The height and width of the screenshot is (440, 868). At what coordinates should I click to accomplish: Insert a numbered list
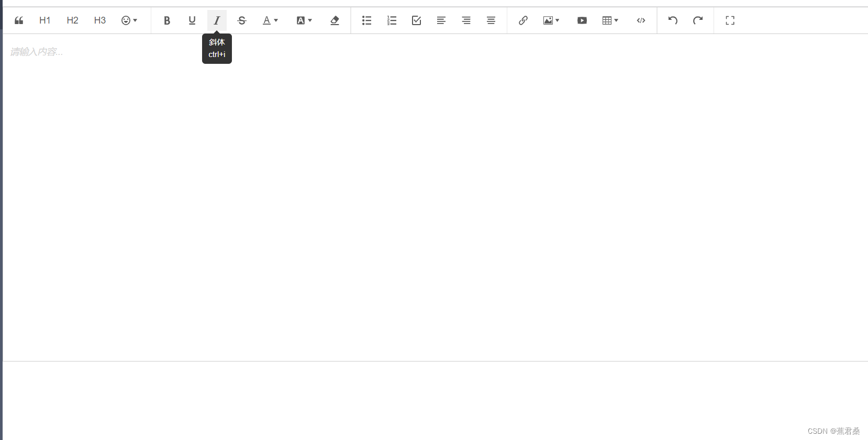pos(392,20)
